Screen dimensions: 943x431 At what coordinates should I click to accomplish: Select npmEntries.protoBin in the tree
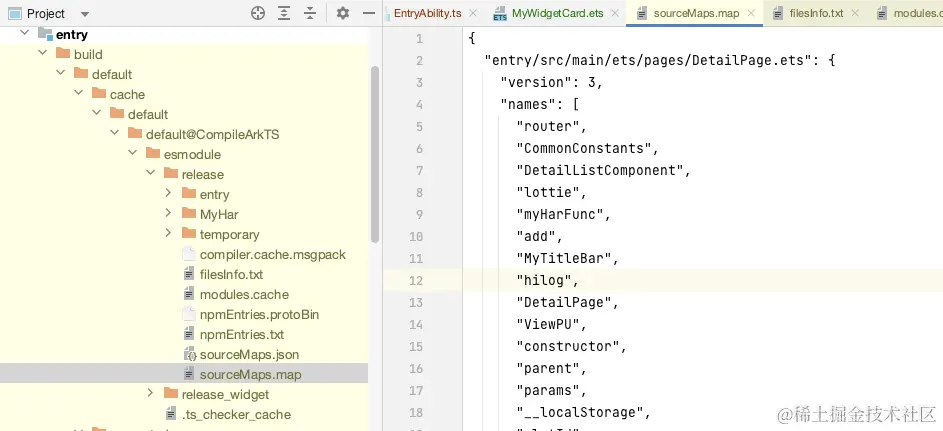coord(259,314)
